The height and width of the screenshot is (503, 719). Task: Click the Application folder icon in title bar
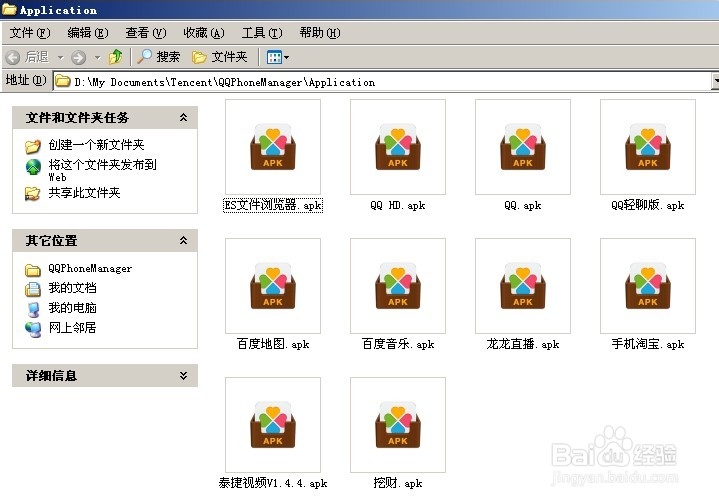[x=9, y=9]
